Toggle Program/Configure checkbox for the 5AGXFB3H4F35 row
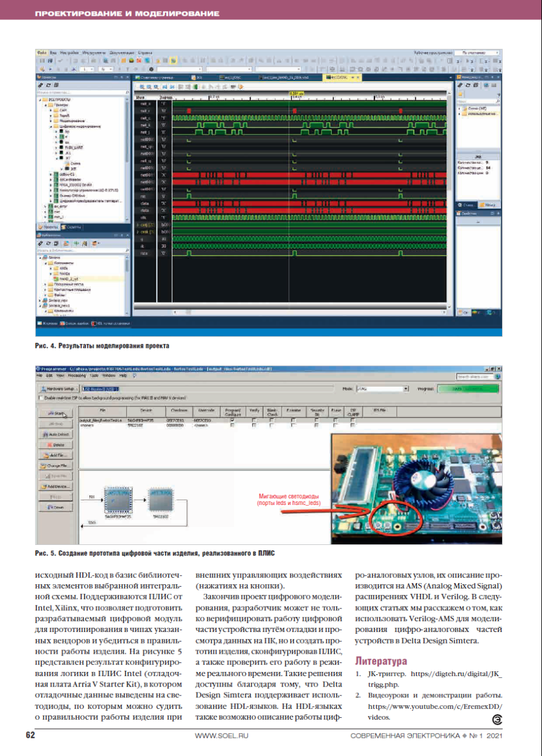This screenshot has height=756, width=542. (x=232, y=420)
